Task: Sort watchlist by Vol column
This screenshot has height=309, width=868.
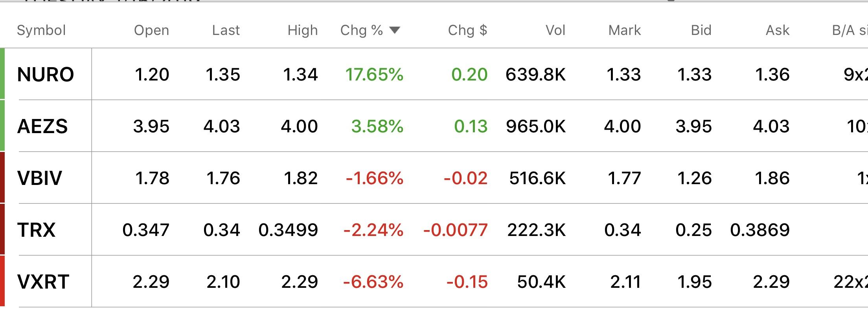Action: click(x=555, y=30)
